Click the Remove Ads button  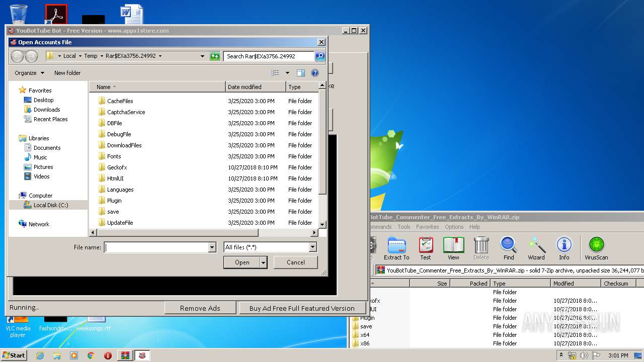pos(200,308)
